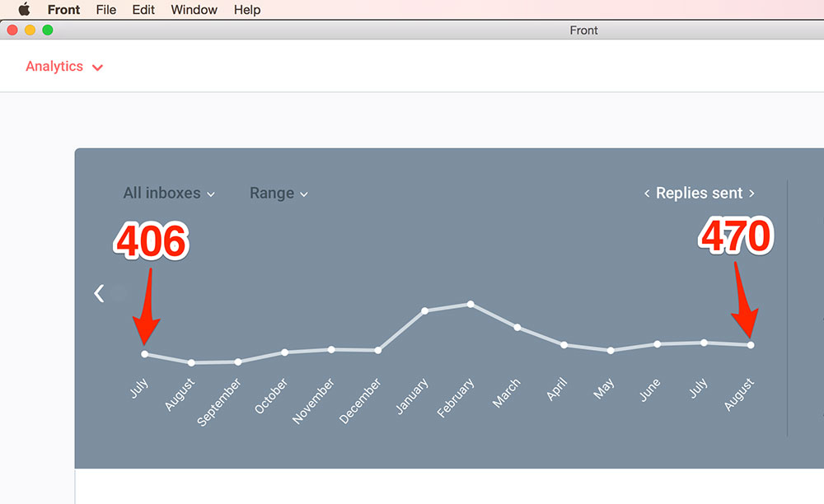This screenshot has height=504, width=824.
Task: Select the February peak data point
Action: [471, 304]
